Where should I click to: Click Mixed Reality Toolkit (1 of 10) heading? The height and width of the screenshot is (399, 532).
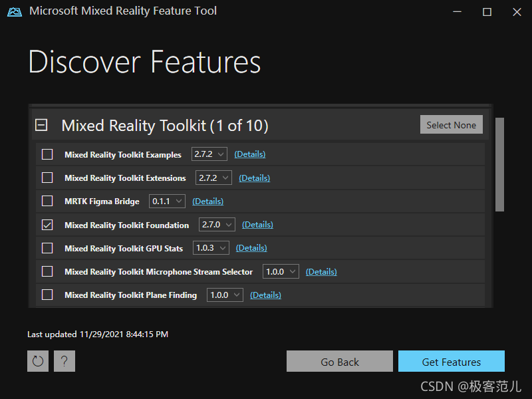coord(165,126)
